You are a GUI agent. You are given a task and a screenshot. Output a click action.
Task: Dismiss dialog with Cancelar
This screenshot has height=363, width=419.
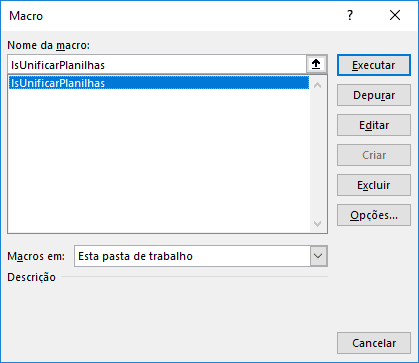tap(374, 343)
